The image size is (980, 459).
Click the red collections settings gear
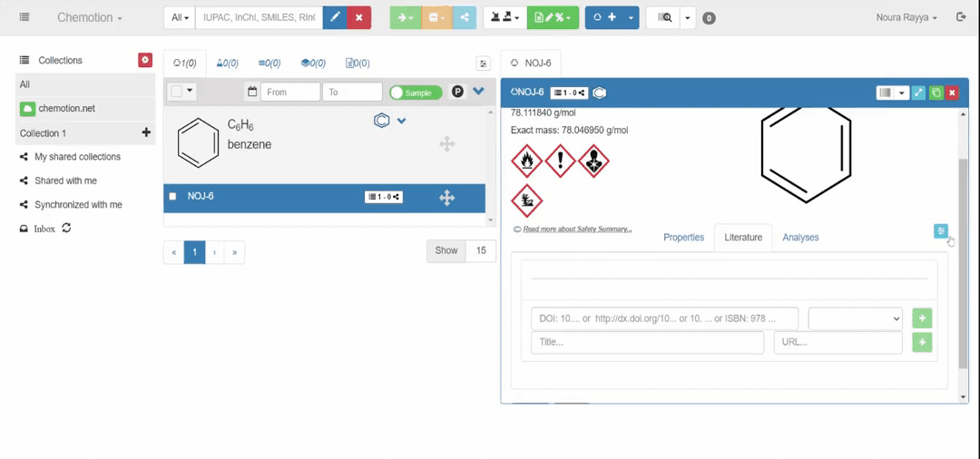pyautogui.click(x=145, y=60)
